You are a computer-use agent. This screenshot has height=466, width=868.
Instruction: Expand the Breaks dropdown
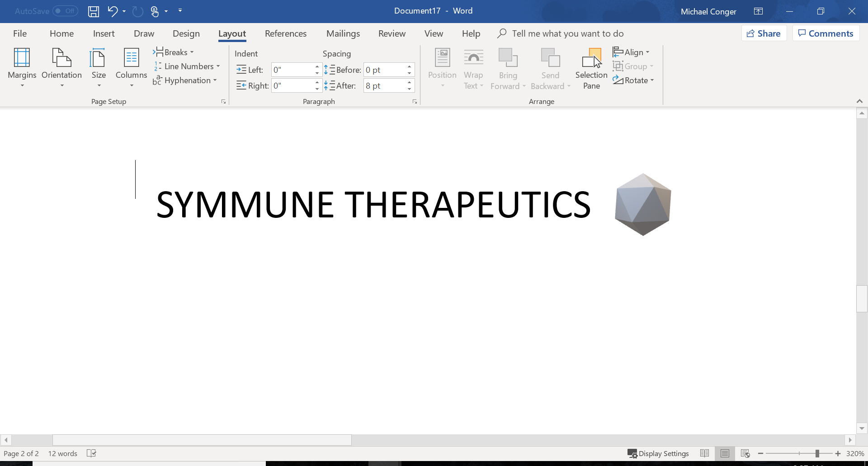click(x=174, y=52)
